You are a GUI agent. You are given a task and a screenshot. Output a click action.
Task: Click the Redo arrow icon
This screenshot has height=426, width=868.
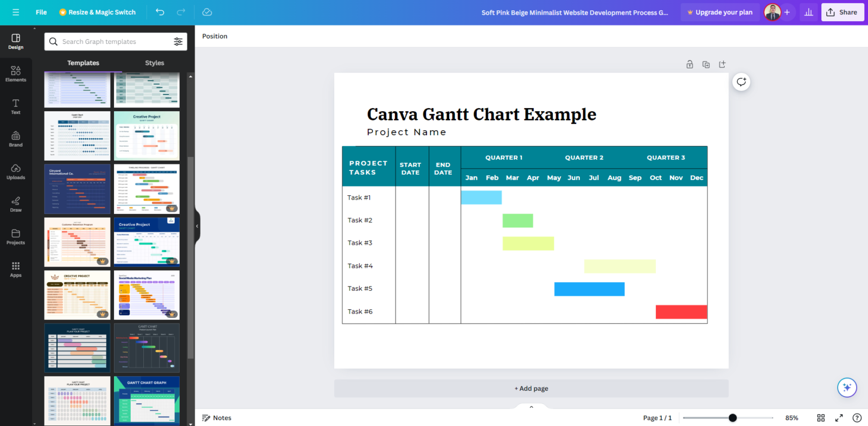point(181,12)
